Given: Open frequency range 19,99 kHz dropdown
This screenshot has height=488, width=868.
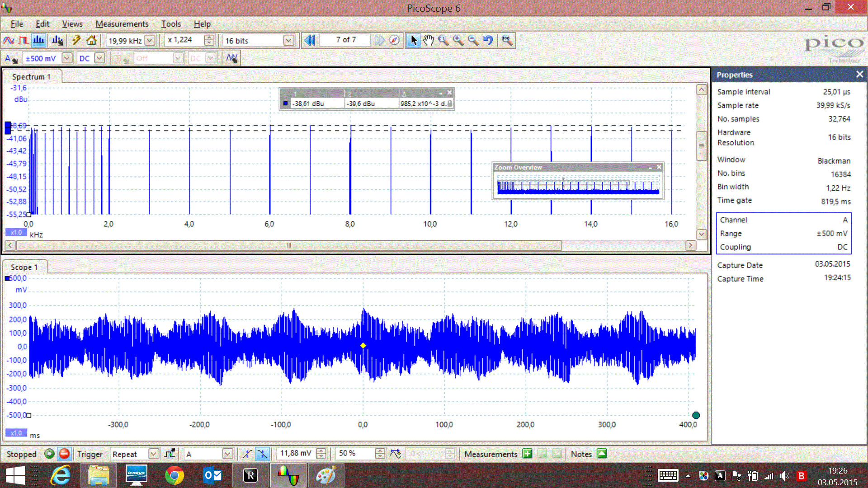Looking at the screenshot, I should coord(150,40).
